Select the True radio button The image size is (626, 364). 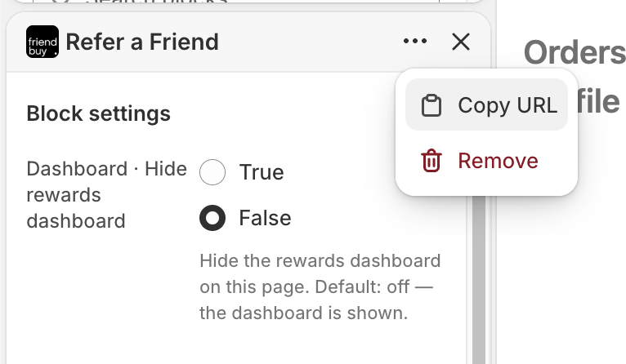(212, 172)
